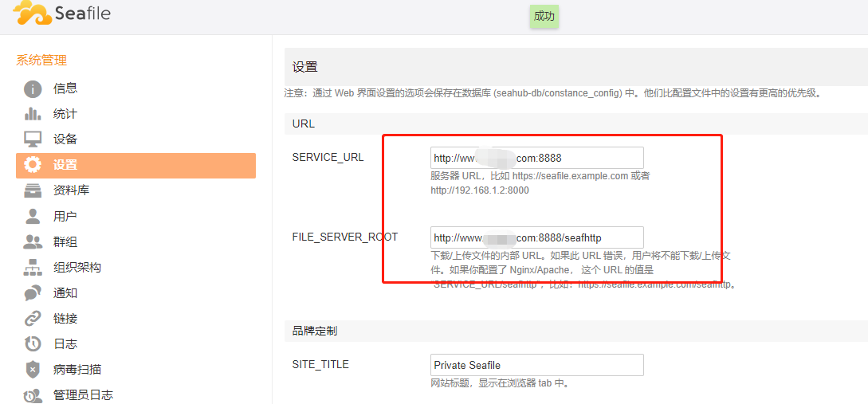Click the Seafile logo
Viewport: 868px width, 404px height.
(62, 14)
